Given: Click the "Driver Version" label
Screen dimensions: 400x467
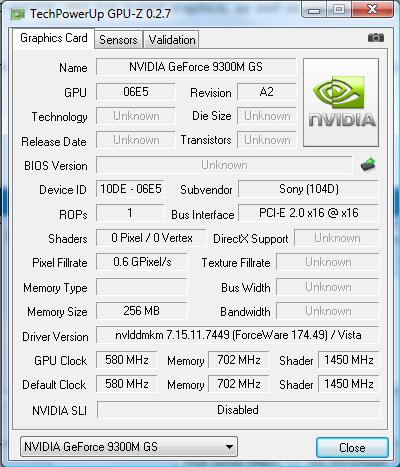Looking at the screenshot, I should tap(55, 337).
